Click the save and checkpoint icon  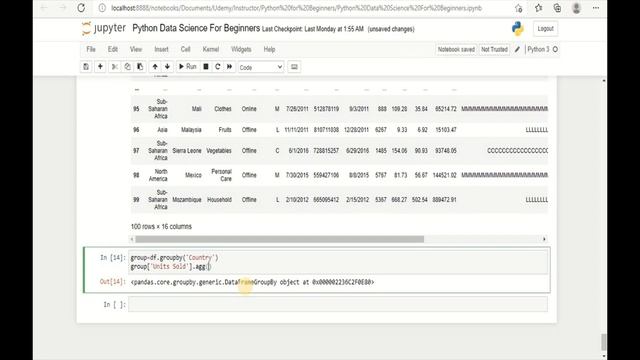[x=86, y=67]
